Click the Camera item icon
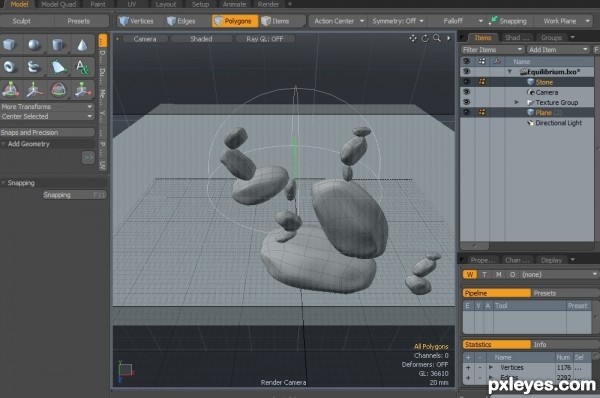This screenshot has height=398, width=600. 530,92
